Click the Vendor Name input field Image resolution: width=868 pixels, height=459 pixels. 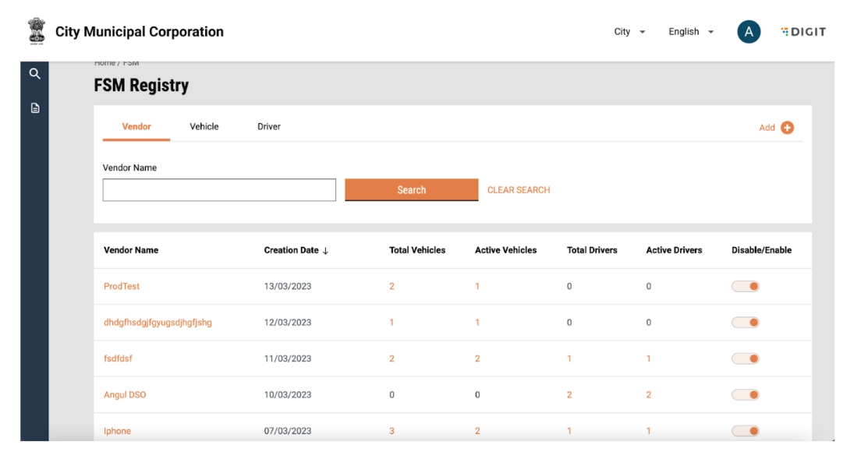point(219,190)
